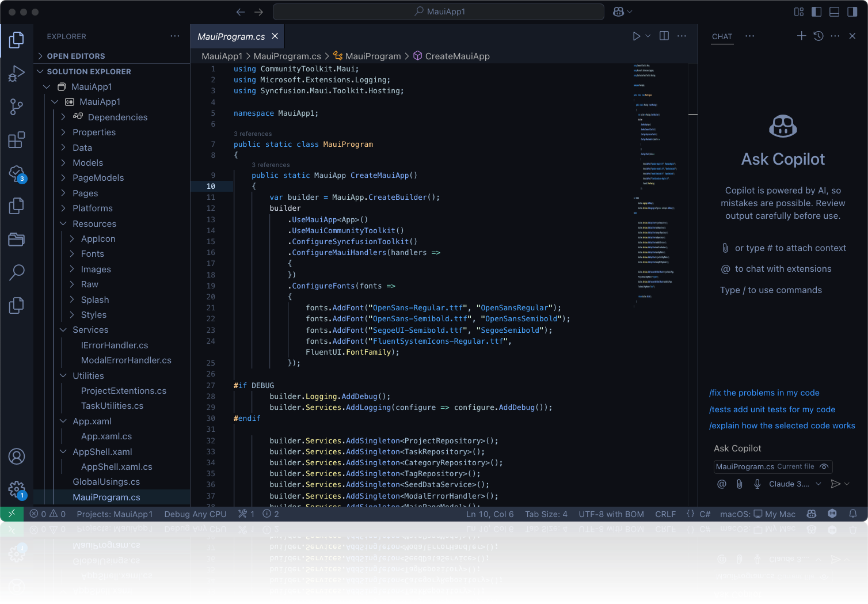Image resolution: width=868 pixels, height=604 pixels.
Task: Open the Extensions view
Action: click(x=17, y=140)
